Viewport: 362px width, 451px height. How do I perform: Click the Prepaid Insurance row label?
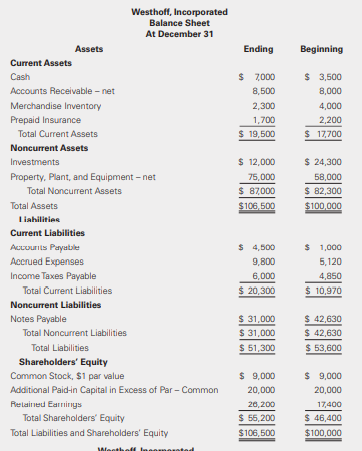(x=45, y=120)
